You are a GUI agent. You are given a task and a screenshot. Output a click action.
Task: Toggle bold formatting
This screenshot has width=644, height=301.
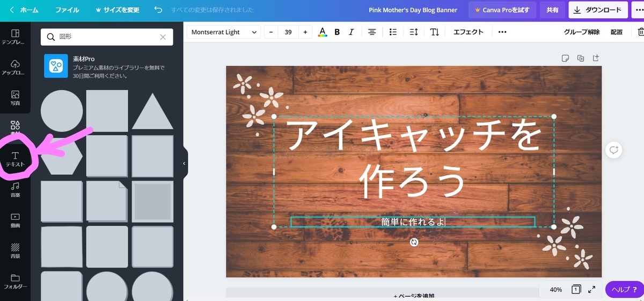337,32
